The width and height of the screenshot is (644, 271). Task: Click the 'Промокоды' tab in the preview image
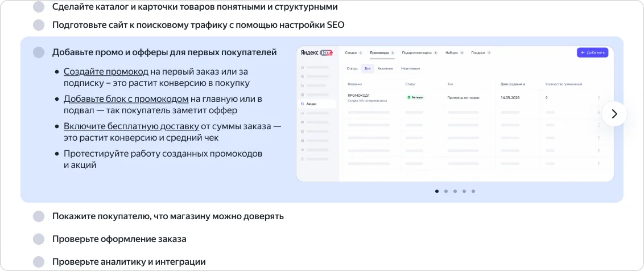coord(382,52)
